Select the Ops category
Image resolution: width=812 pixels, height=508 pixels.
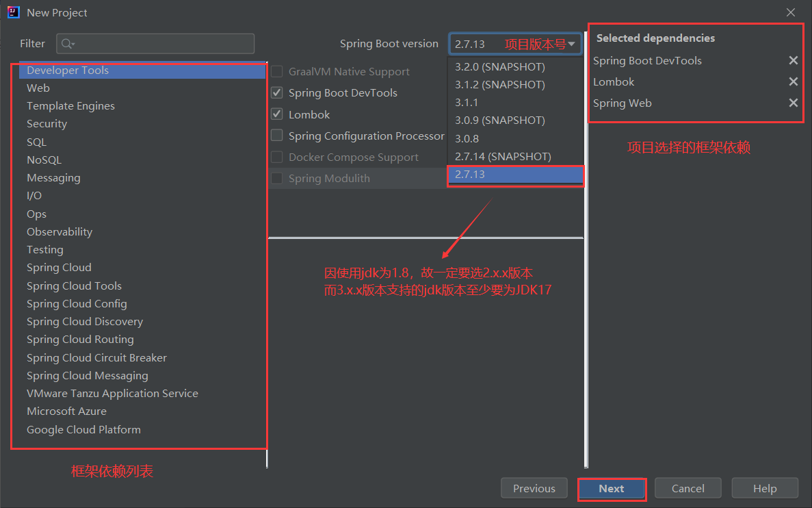pos(142,214)
